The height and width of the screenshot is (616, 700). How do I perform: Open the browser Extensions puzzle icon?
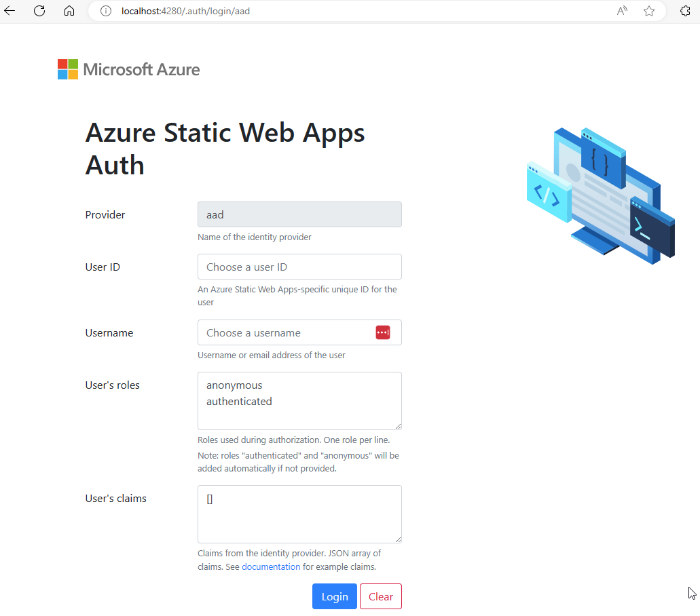(685, 11)
